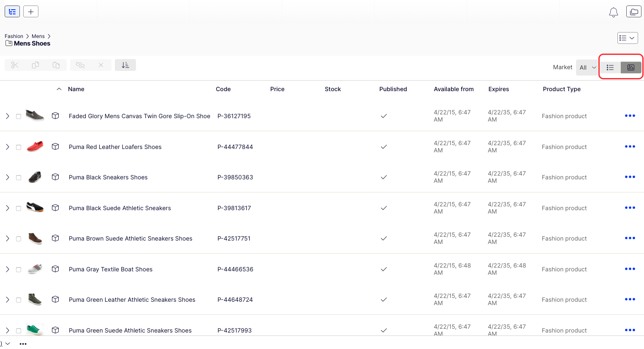Click the Expires column header
The image size is (644, 349).
tap(499, 89)
